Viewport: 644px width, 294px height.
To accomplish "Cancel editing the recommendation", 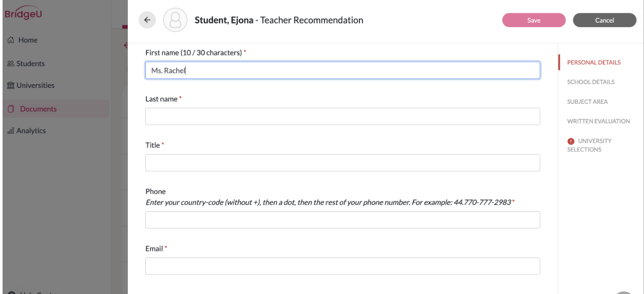I will [x=604, y=20].
